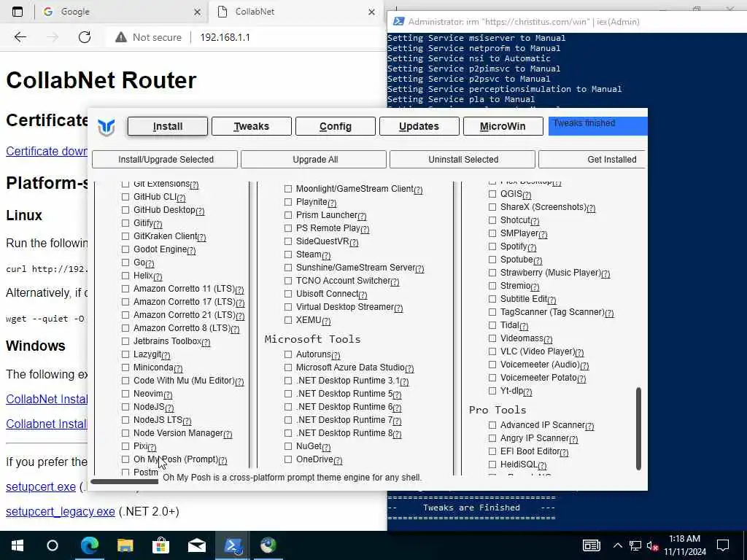The width and height of the screenshot is (747, 560).
Task: Click the muted volume tray icon
Action: pos(653,545)
